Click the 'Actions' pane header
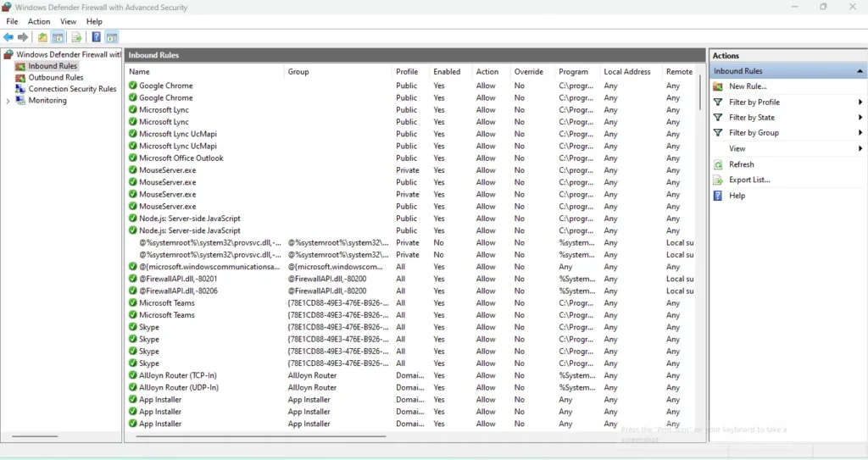This screenshot has width=868, height=460. click(x=788, y=55)
